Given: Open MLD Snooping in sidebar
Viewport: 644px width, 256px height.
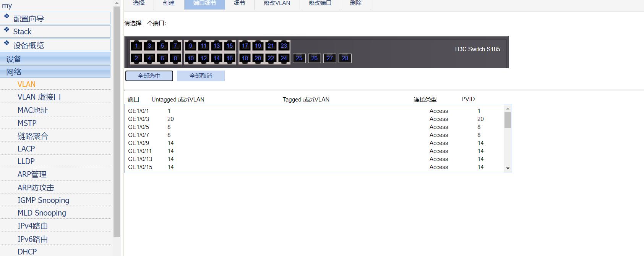Looking at the screenshot, I should [x=42, y=213].
